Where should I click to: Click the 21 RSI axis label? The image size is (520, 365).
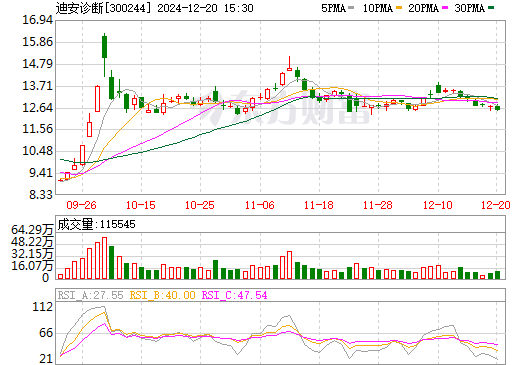[x=46, y=359]
